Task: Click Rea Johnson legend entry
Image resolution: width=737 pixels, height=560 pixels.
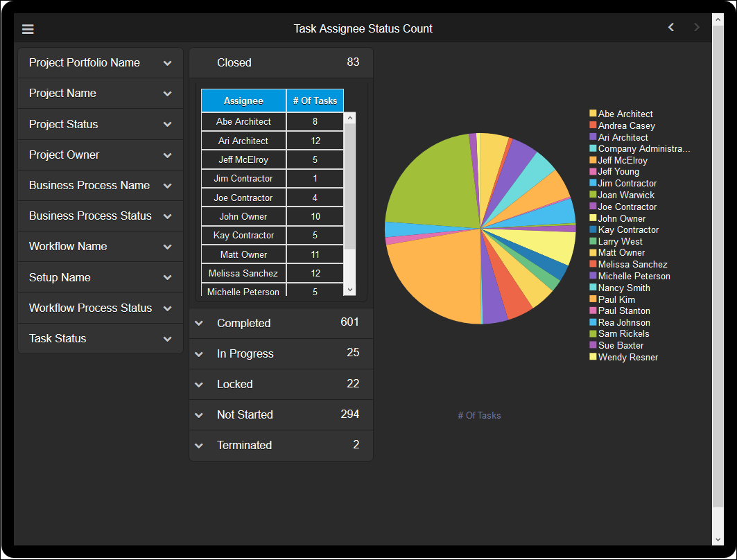Action: coord(620,323)
